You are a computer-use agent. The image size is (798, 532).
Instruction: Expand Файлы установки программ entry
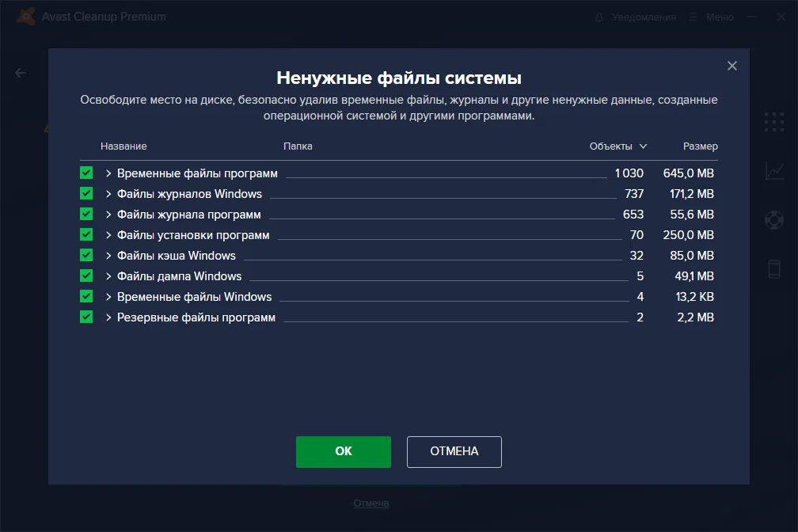click(108, 234)
